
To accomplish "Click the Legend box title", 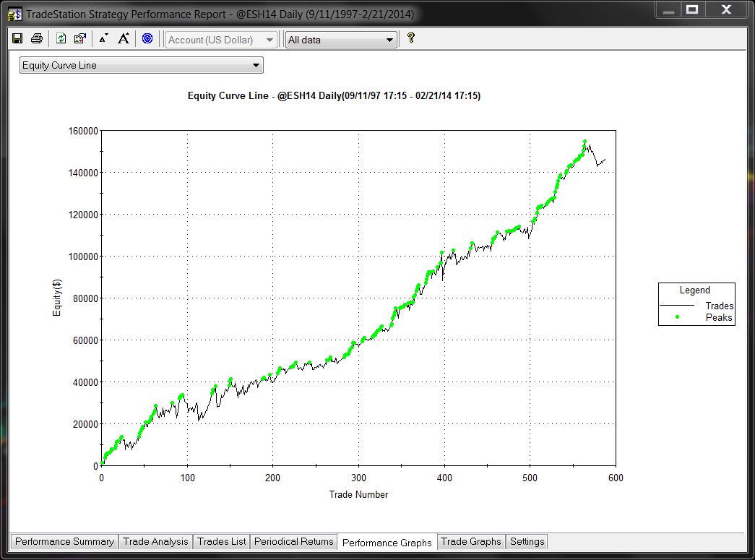I will pos(695,290).
